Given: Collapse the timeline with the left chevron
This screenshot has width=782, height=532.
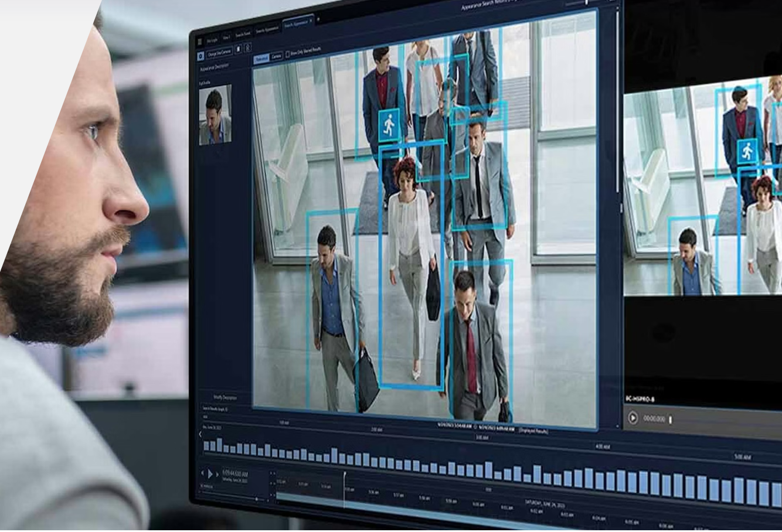Looking at the screenshot, I should click(200, 434).
